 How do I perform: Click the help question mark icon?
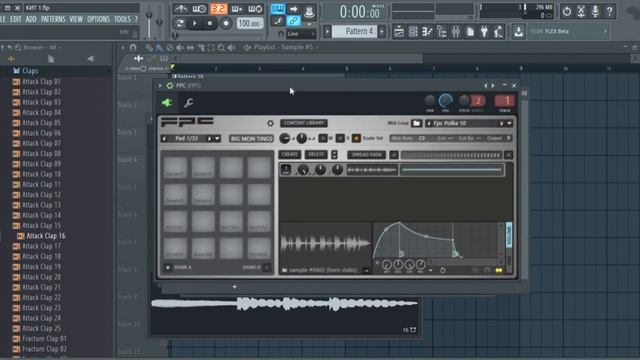click(x=609, y=11)
